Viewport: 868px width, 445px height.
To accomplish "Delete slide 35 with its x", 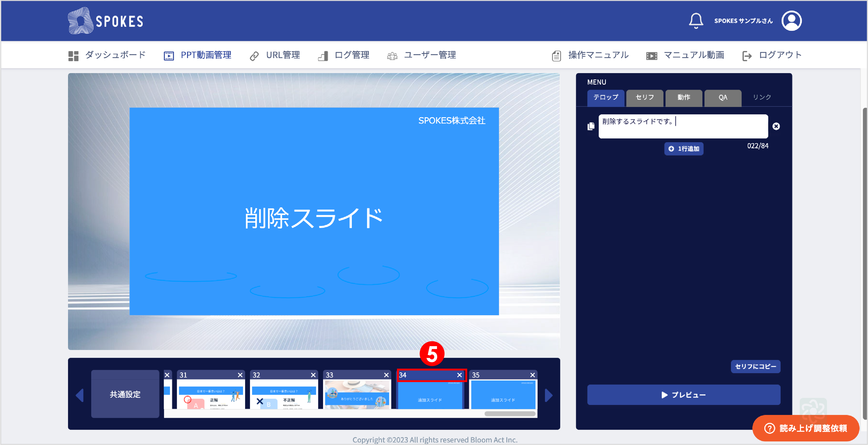I will coord(532,375).
